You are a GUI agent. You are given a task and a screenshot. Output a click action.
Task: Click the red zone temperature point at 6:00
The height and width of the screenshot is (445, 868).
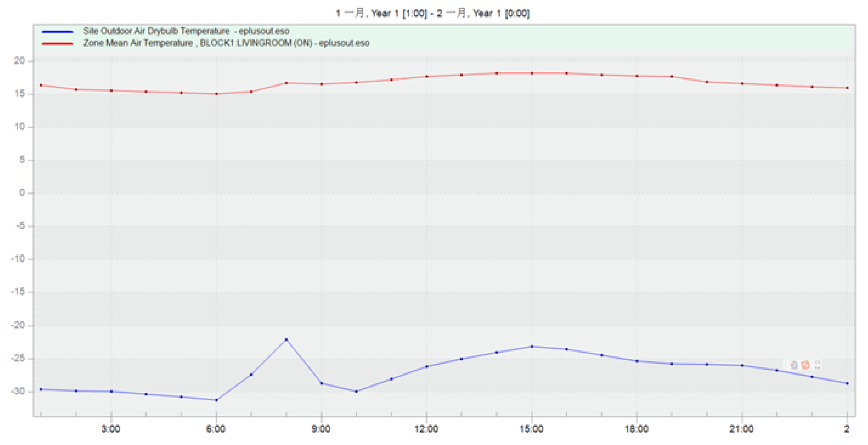[x=216, y=94]
